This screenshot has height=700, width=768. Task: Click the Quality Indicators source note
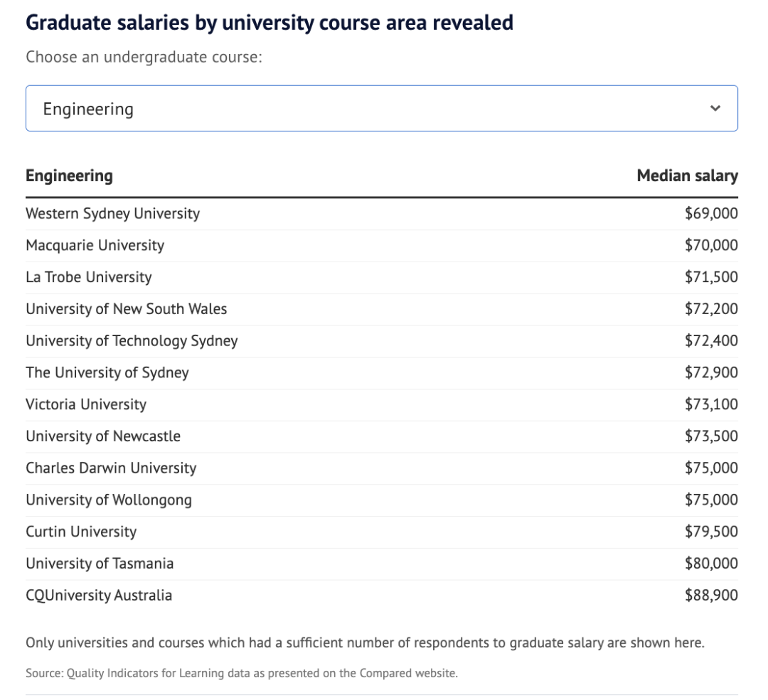coord(242,673)
